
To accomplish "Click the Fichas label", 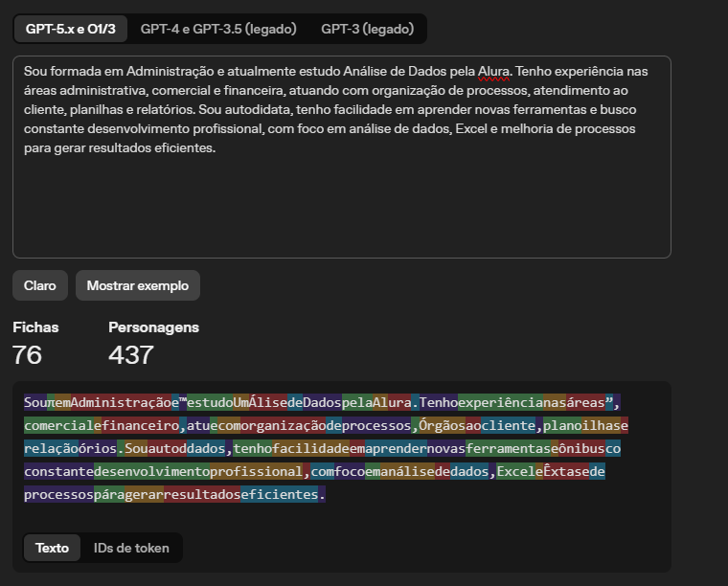I will click(x=35, y=327).
